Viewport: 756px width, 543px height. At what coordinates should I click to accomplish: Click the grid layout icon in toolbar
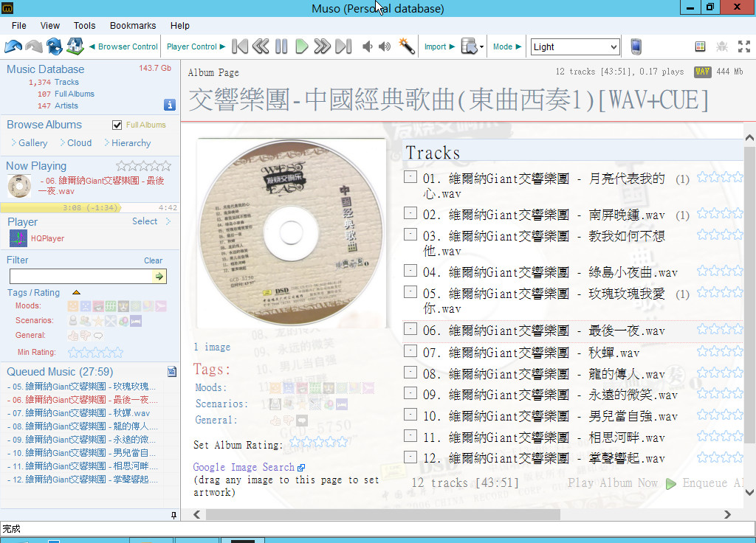(700, 46)
